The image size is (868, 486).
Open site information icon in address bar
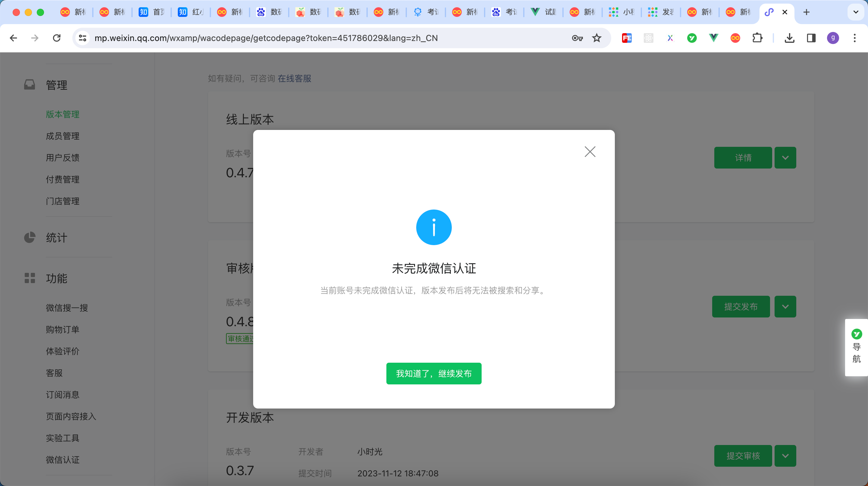(83, 38)
